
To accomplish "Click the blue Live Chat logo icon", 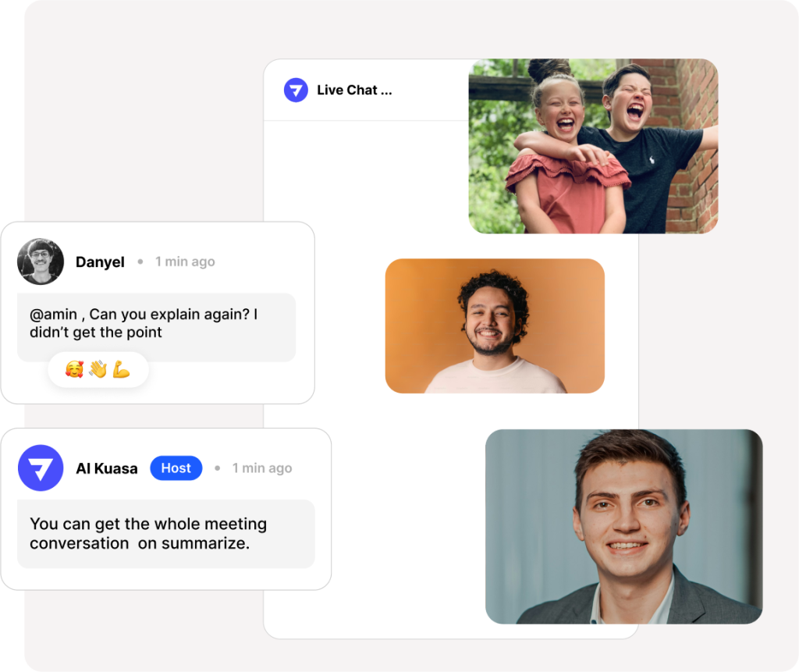I will click(x=296, y=91).
